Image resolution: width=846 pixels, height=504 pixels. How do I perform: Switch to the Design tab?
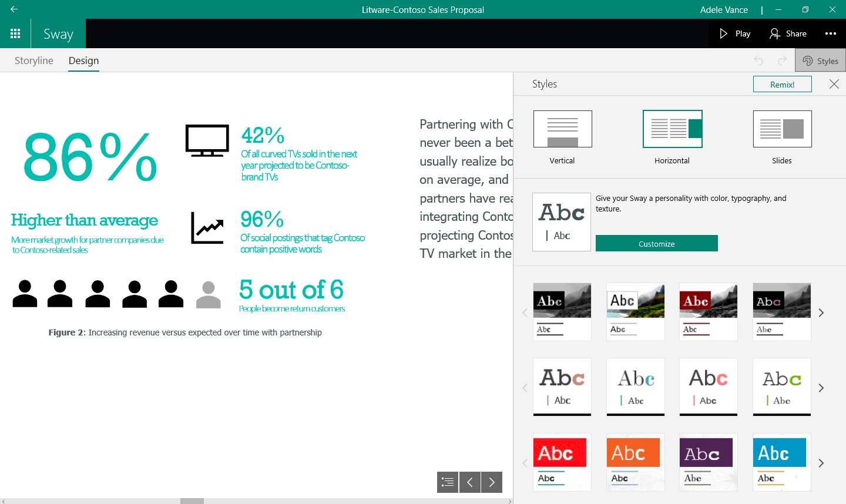(83, 61)
